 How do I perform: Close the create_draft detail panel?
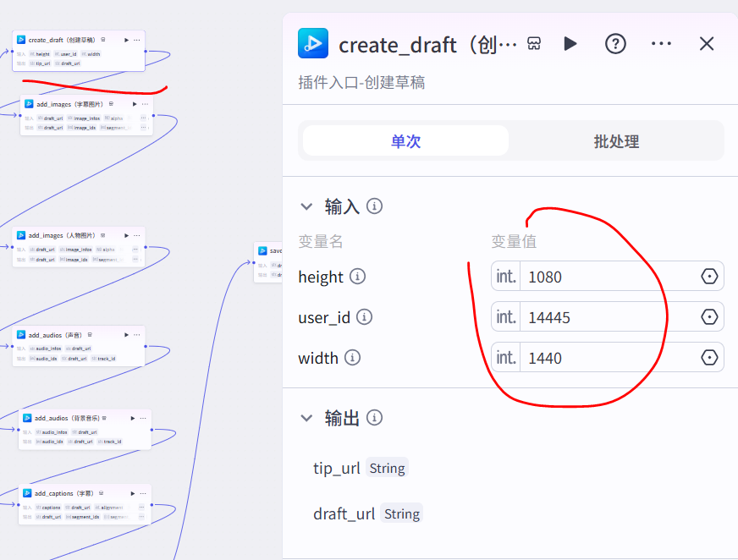click(x=707, y=44)
